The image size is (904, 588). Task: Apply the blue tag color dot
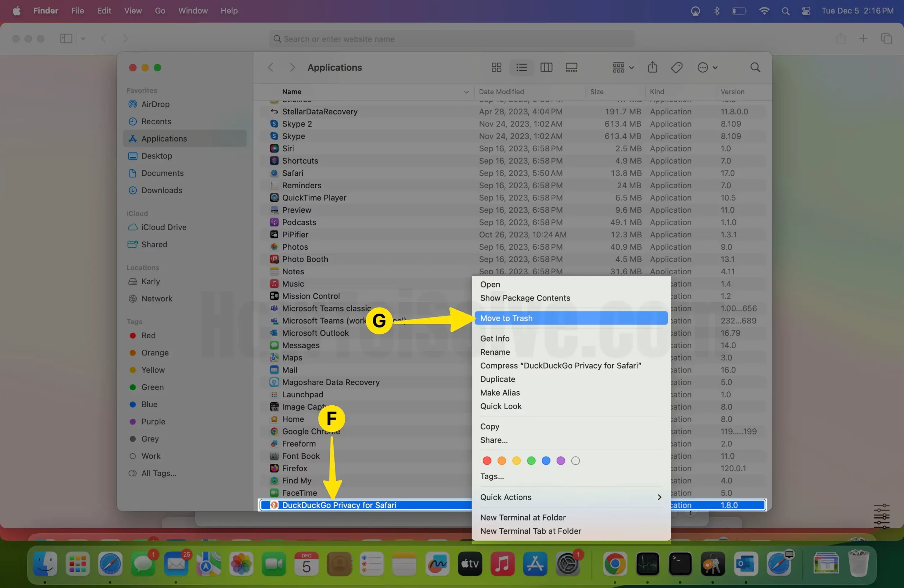(546, 461)
